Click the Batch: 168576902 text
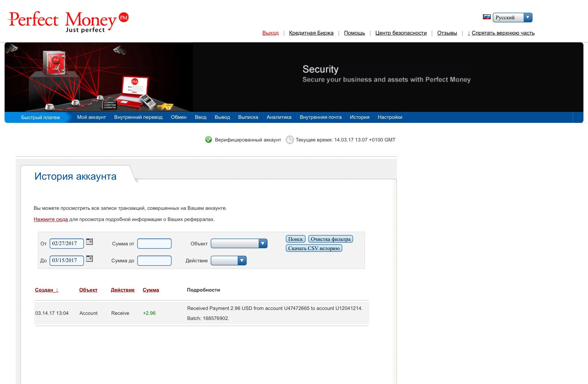Image resolution: width=588 pixels, height=384 pixels. click(208, 318)
